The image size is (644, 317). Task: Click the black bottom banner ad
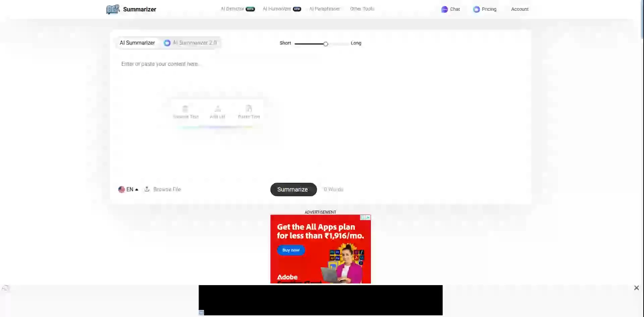click(x=321, y=300)
